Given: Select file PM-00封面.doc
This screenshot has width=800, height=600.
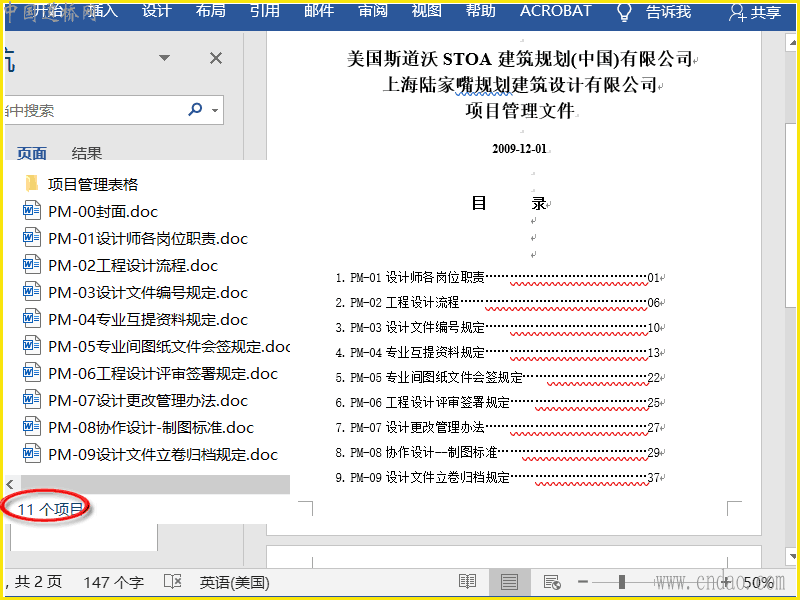Looking at the screenshot, I should point(103,211).
